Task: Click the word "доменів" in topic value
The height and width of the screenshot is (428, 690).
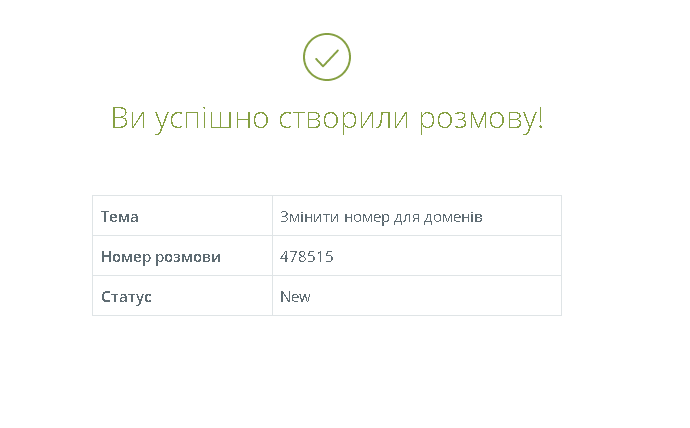Action: pos(453,218)
